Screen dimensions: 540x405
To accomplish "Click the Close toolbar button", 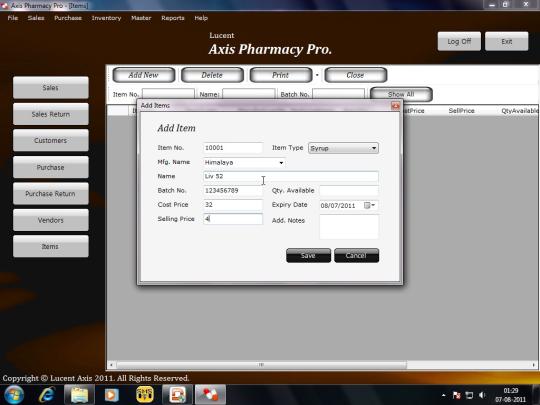I will 356,75.
